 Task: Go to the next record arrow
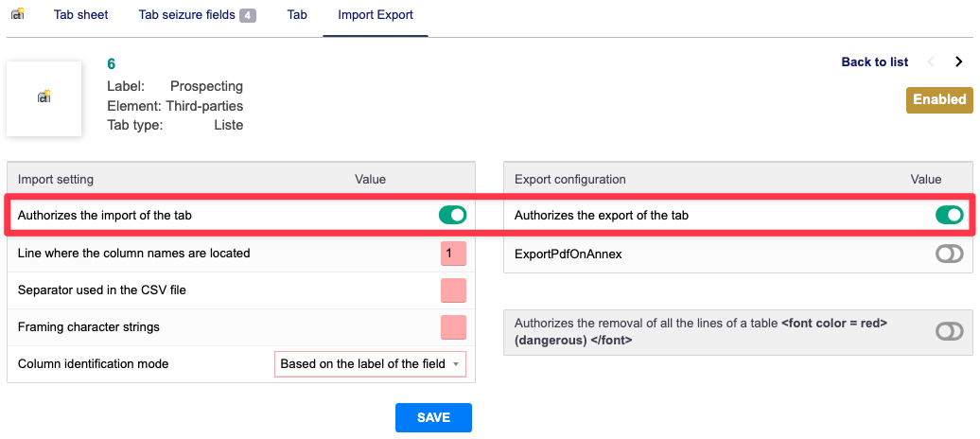958,62
